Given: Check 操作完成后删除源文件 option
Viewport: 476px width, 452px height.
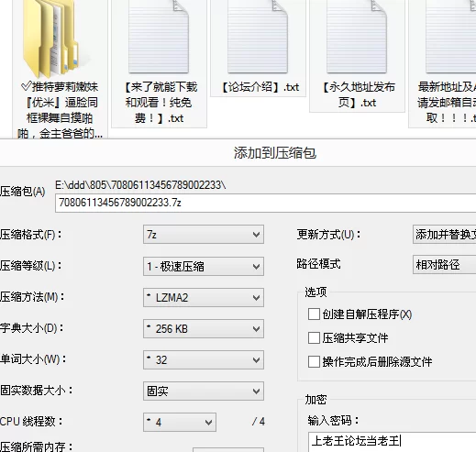Looking at the screenshot, I should coord(314,361).
